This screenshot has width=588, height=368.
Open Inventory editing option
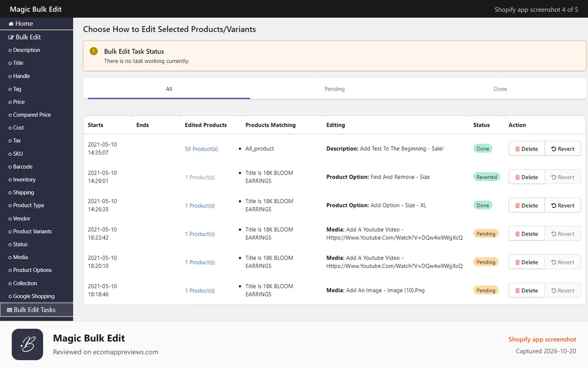[x=22, y=180]
